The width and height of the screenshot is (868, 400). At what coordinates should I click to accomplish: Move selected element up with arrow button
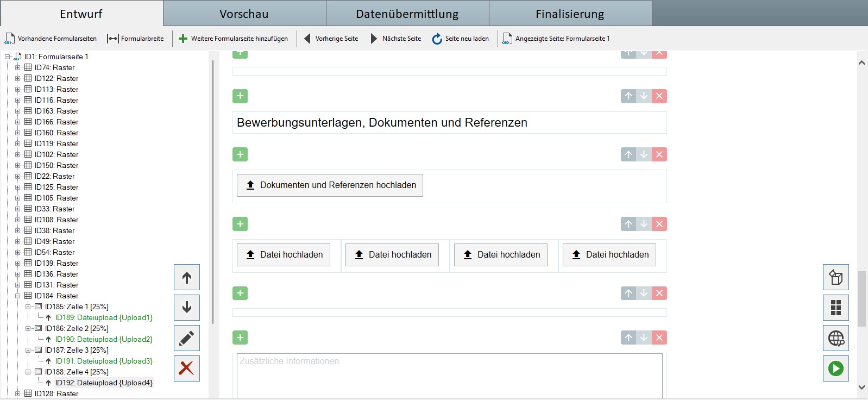coord(186,278)
